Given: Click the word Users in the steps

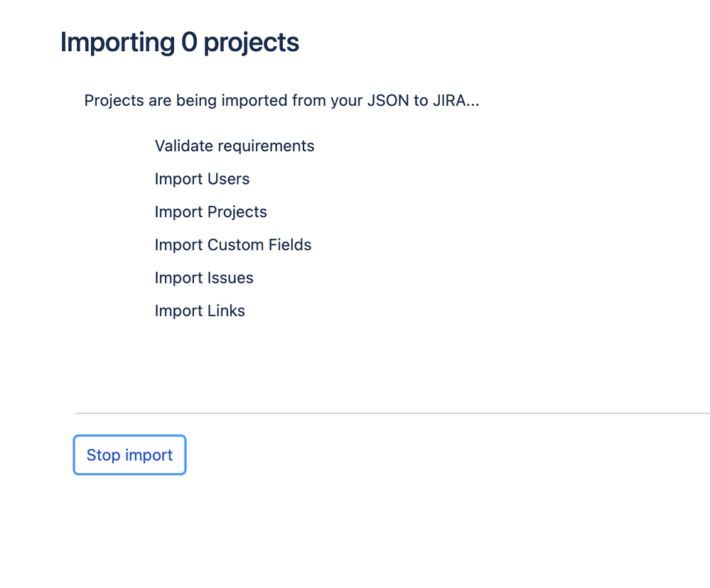Looking at the screenshot, I should pyautogui.click(x=229, y=179).
